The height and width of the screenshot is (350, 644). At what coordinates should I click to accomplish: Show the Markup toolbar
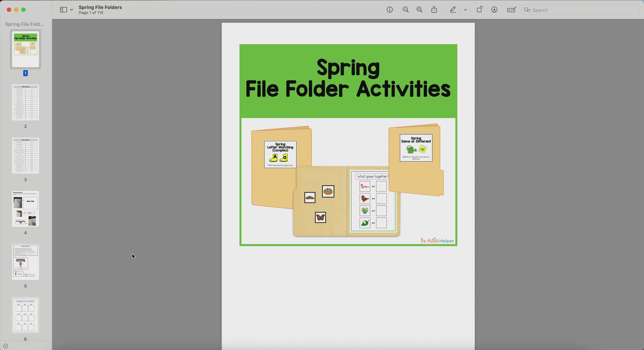(x=494, y=10)
